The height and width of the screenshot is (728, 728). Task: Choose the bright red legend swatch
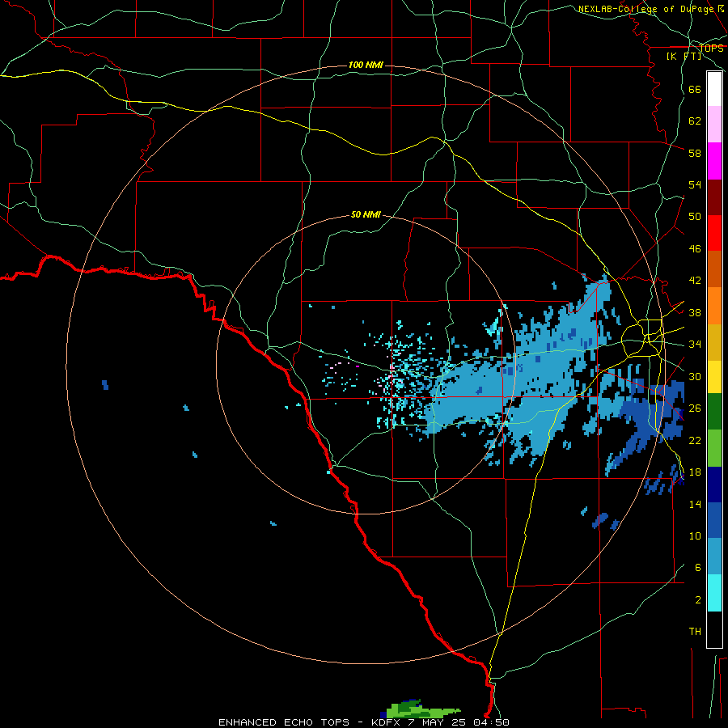[x=714, y=233]
